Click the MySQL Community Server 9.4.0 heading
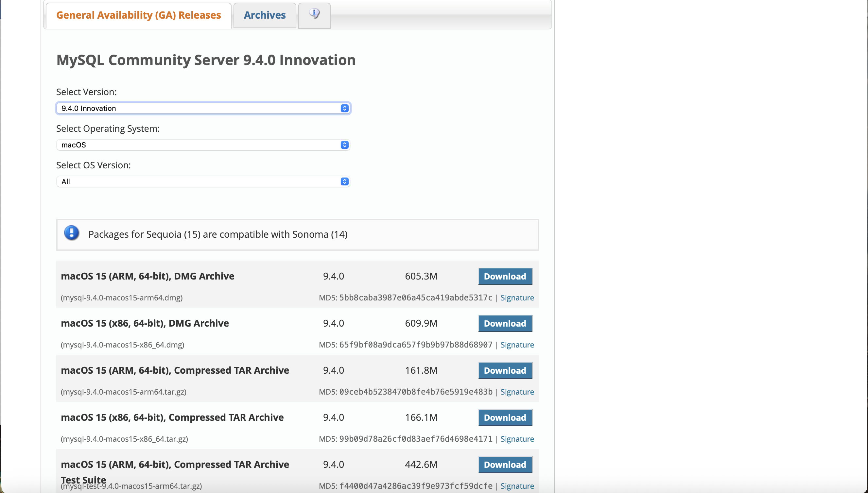868x493 pixels. pyautogui.click(x=206, y=60)
